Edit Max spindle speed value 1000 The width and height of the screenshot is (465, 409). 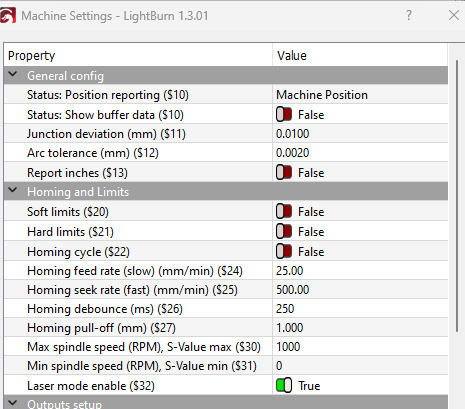pyautogui.click(x=288, y=347)
